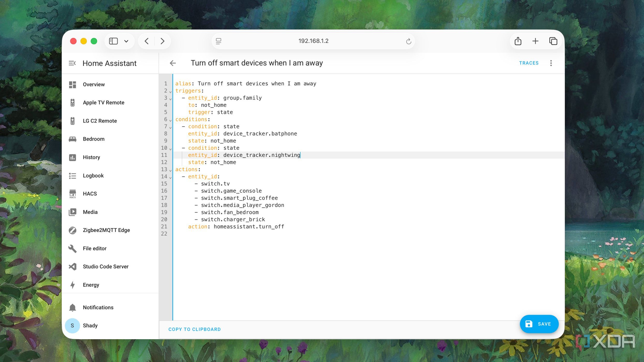This screenshot has height=362, width=644.
Task: Fold the conditions block at line 6
Action: (x=170, y=120)
